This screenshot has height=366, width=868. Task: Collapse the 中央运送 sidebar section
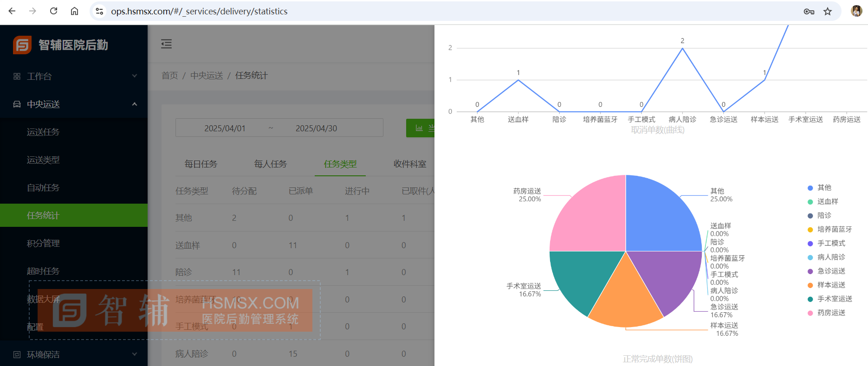click(x=74, y=104)
